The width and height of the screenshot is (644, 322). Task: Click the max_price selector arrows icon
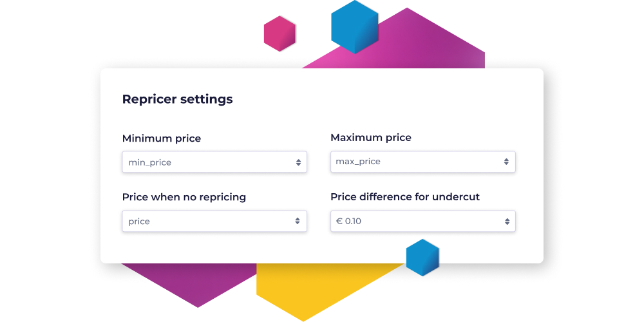click(506, 162)
